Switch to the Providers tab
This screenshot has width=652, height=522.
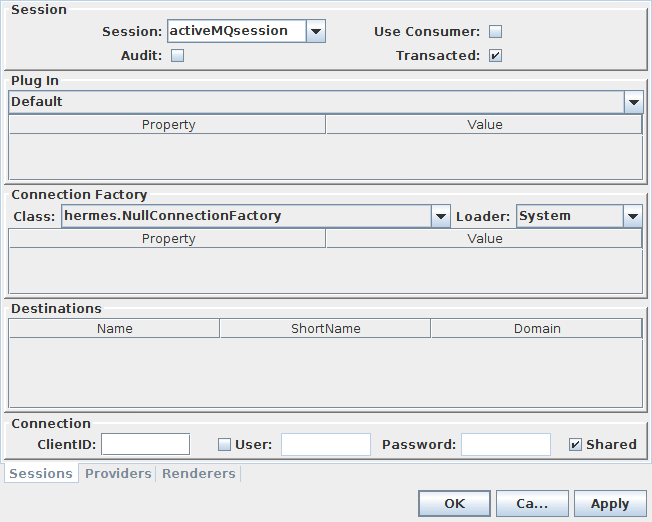pyautogui.click(x=118, y=473)
